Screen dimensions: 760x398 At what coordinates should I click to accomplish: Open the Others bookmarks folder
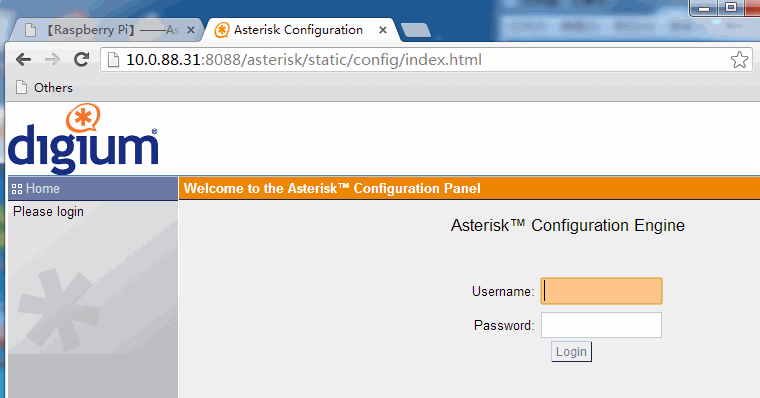44,88
